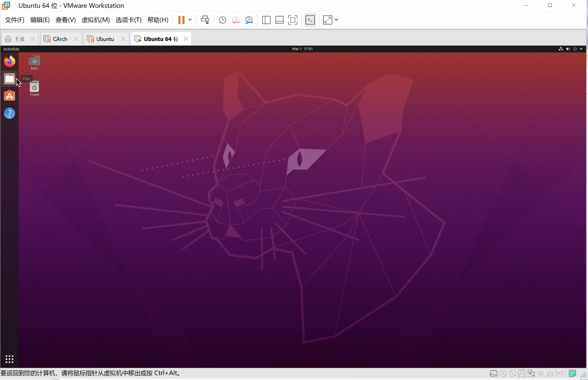Click the network icon in Ubuntu top bar
Image resolution: width=588 pixels, height=380 pixels.
(x=561, y=49)
